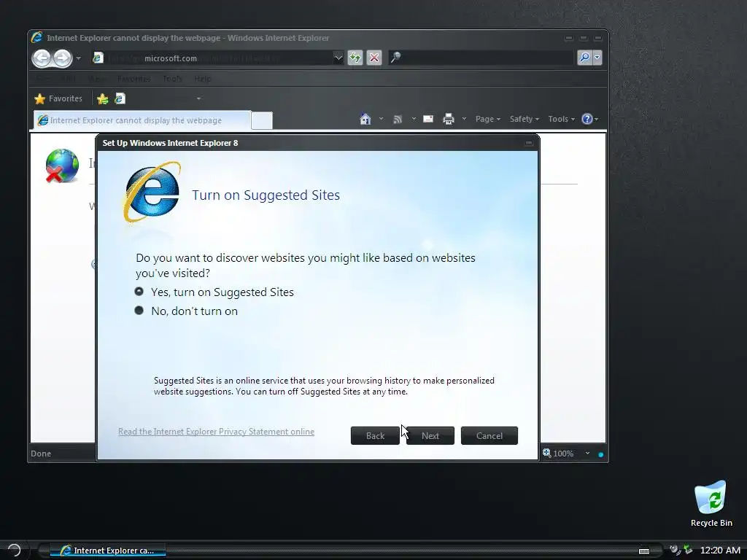The width and height of the screenshot is (747, 560).
Task: Select 'Yes, turn on Suggested Sites' radio button
Action: [139, 292]
